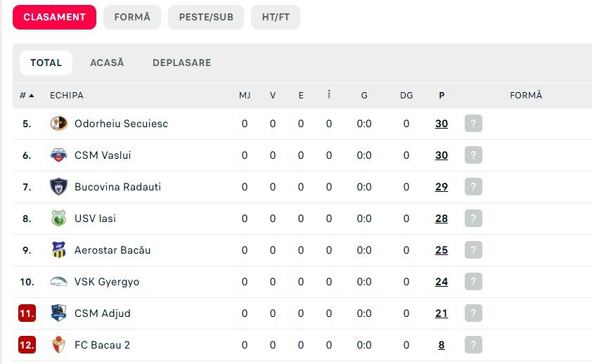This screenshot has width=592, height=364.
Task: Click the FC Bacau 2 team badge
Action: tap(58, 345)
